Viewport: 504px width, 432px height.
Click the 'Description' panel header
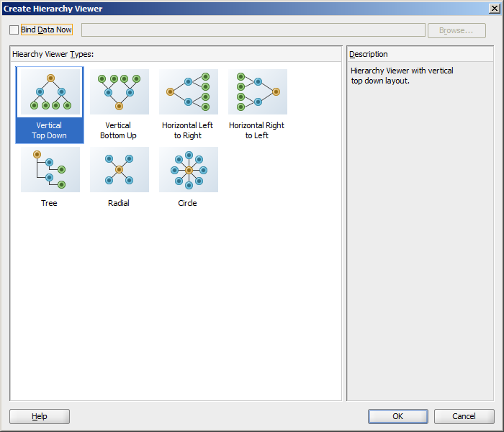point(369,54)
